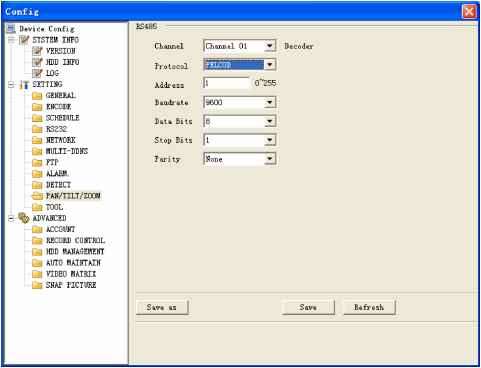Click the SNAP PICTURE folder icon
Viewport: 481px width, 368px height.
click(37, 285)
